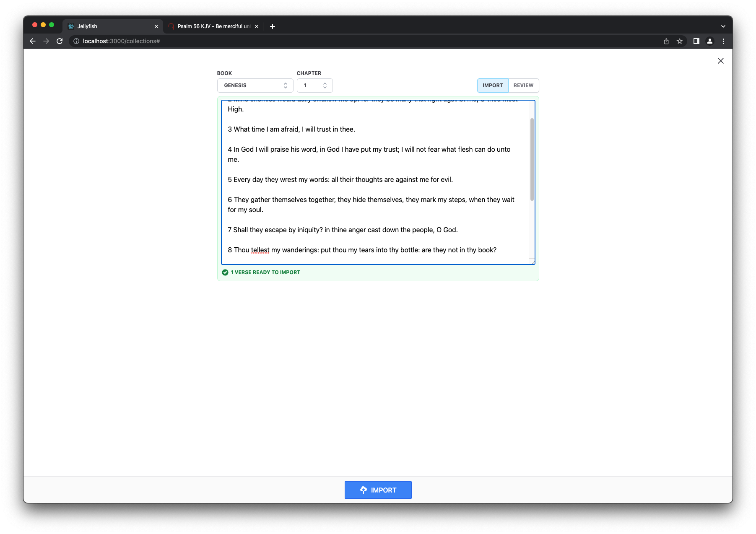
Task: Open a new browser tab
Action: [x=273, y=26]
